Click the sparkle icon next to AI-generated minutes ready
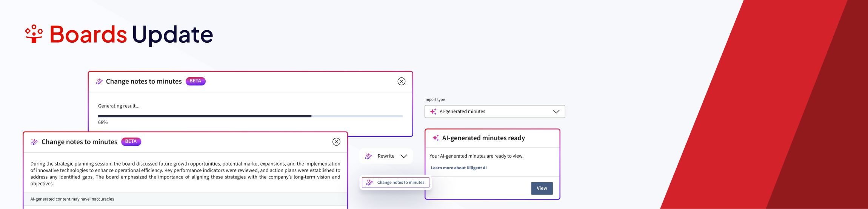The image size is (868, 209). pos(436,138)
